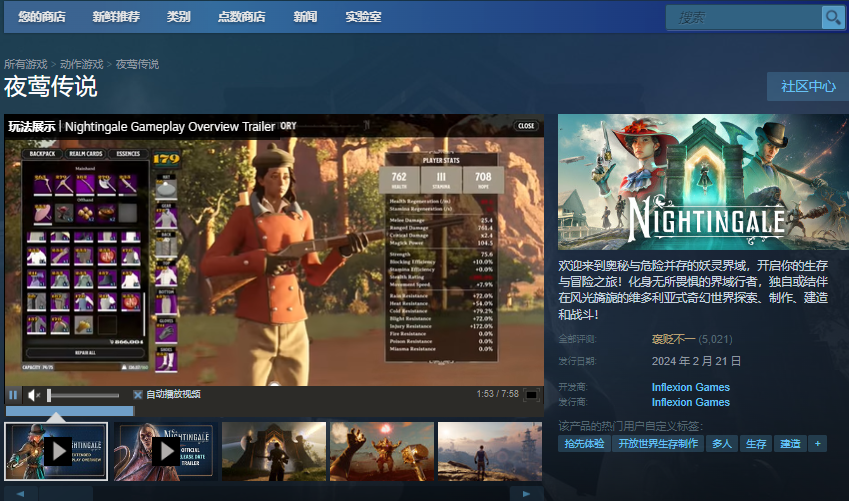Open screenshot thumbnail of dark portal scene

click(274, 451)
